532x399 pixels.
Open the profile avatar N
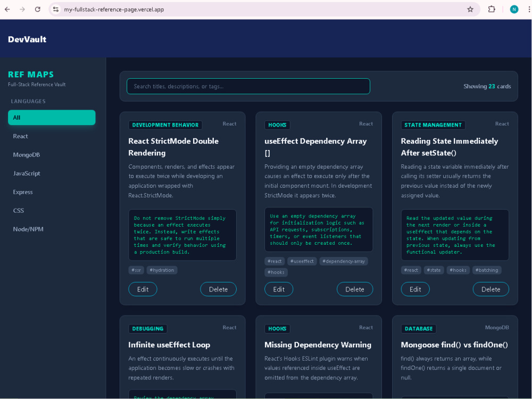[514, 10]
